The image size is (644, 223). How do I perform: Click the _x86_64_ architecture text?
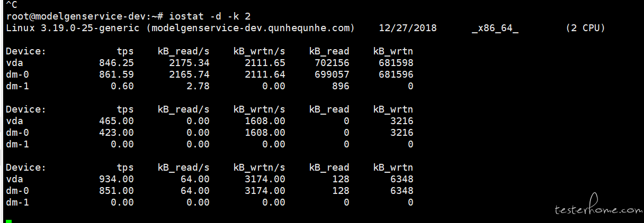[x=495, y=28]
